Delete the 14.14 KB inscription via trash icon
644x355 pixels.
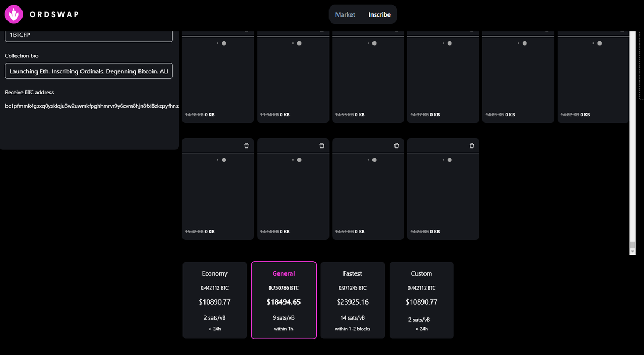click(x=321, y=145)
